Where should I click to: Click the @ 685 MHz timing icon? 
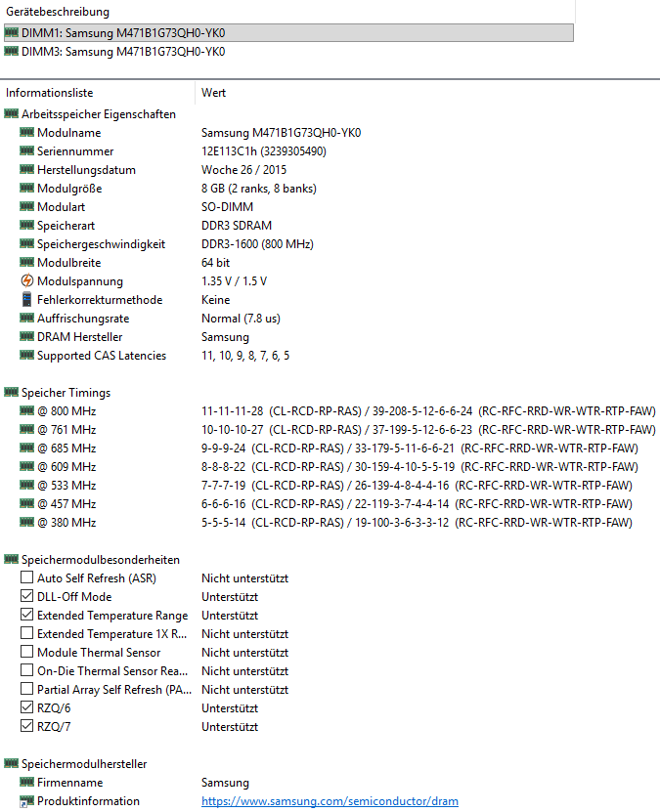(27, 449)
